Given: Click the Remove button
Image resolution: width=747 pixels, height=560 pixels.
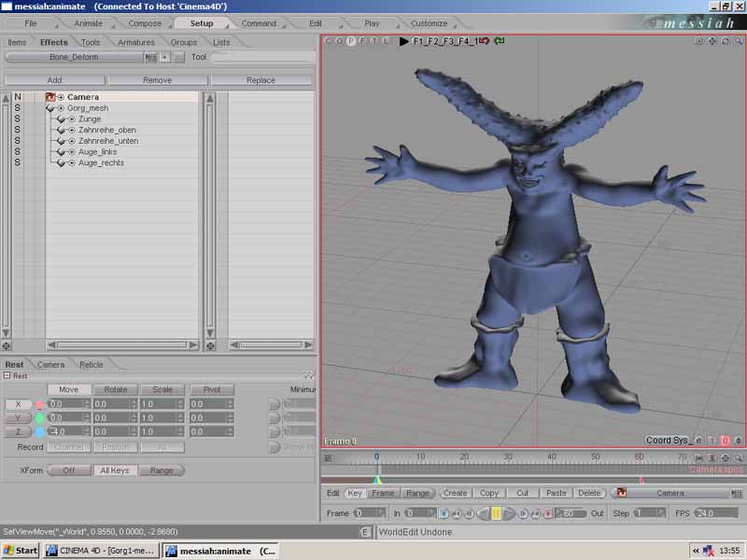Looking at the screenshot, I should (x=157, y=80).
